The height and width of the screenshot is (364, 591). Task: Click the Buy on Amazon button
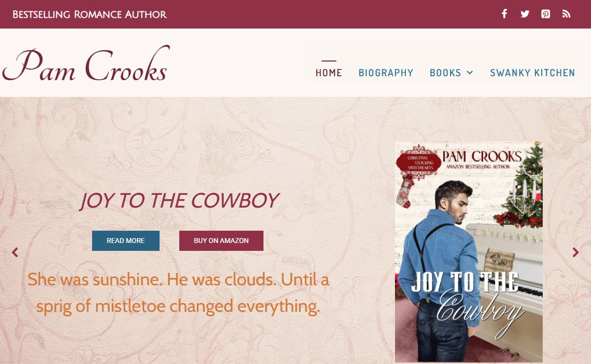[221, 241]
